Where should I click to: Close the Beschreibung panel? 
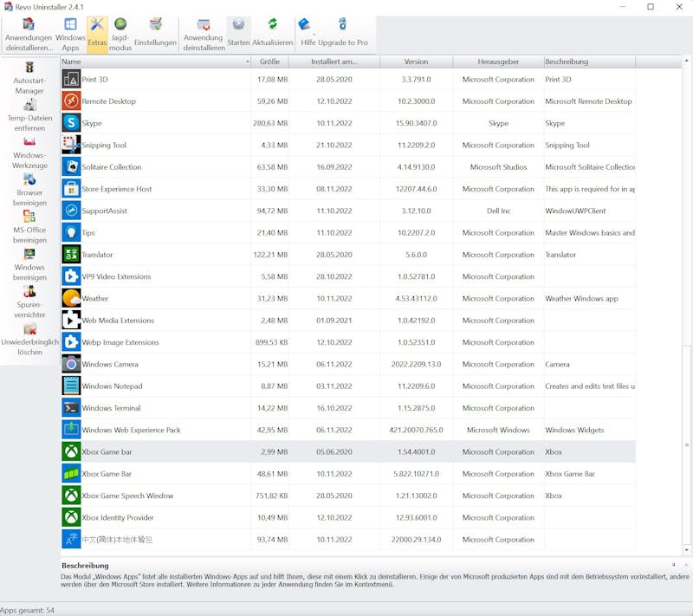686,565
